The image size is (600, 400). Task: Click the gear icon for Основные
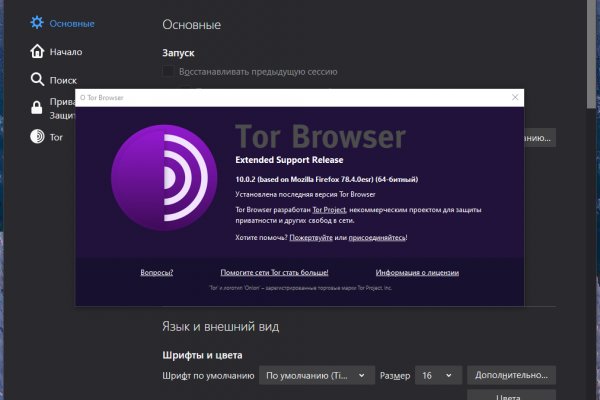(x=37, y=22)
